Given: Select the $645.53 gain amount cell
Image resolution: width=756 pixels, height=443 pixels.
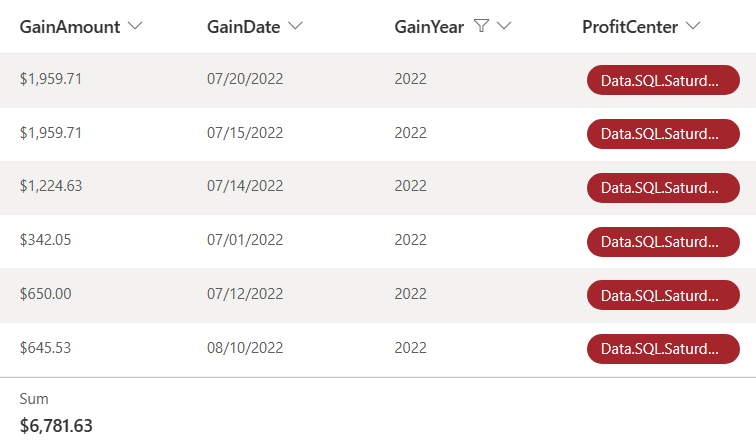Looking at the screenshot, I should pyautogui.click(x=46, y=348).
